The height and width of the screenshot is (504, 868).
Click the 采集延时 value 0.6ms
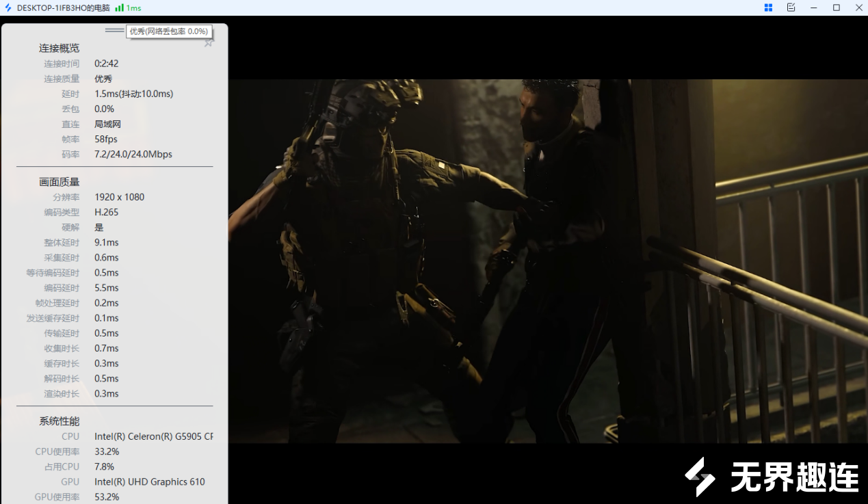(x=107, y=257)
